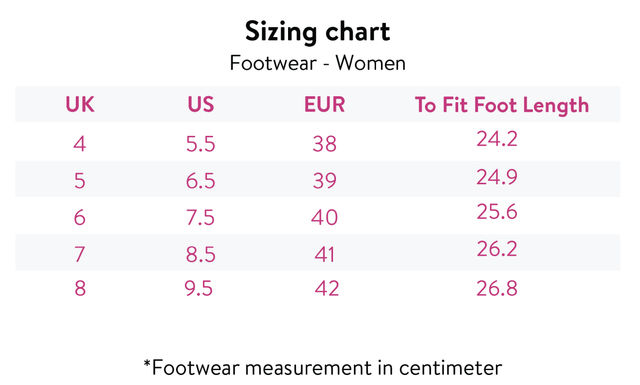Select US size 5.5 cell
Viewport: 640px width, 385px height.
click(200, 144)
